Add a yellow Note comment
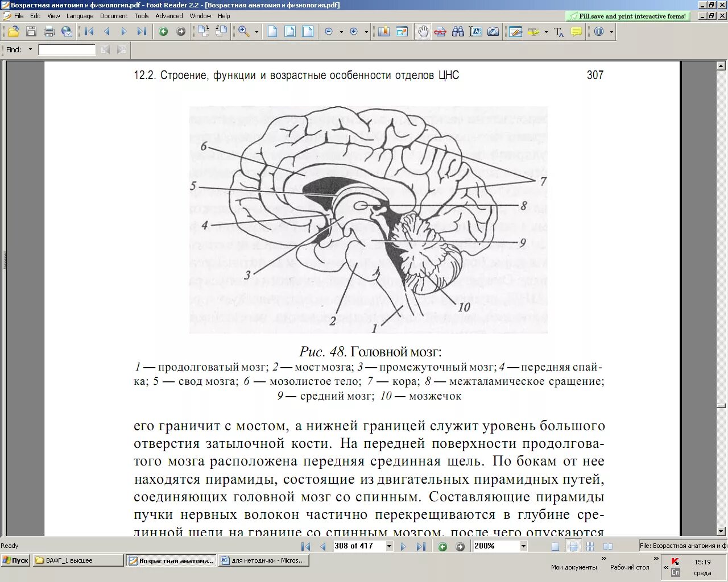The width and height of the screenshot is (728, 582). coord(576,32)
